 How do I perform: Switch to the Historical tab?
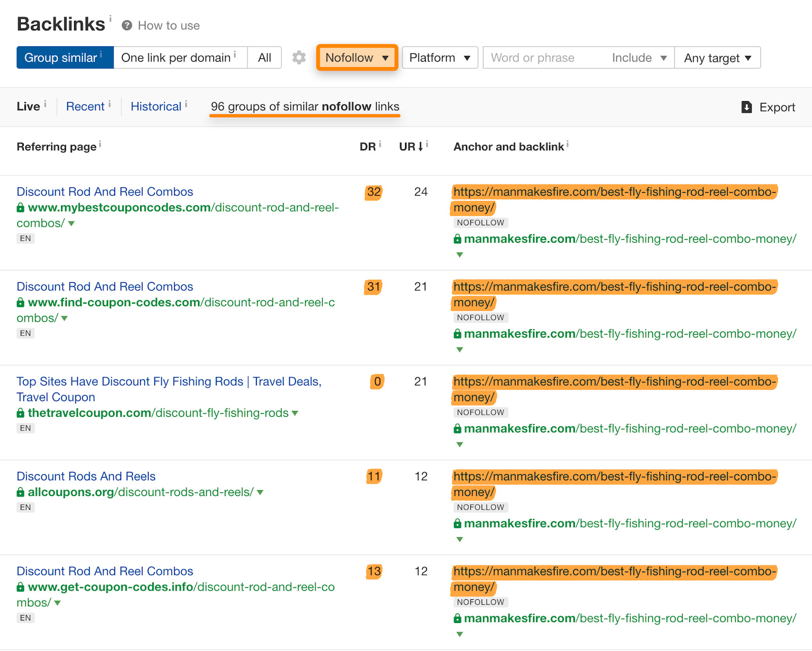pyautogui.click(x=156, y=107)
